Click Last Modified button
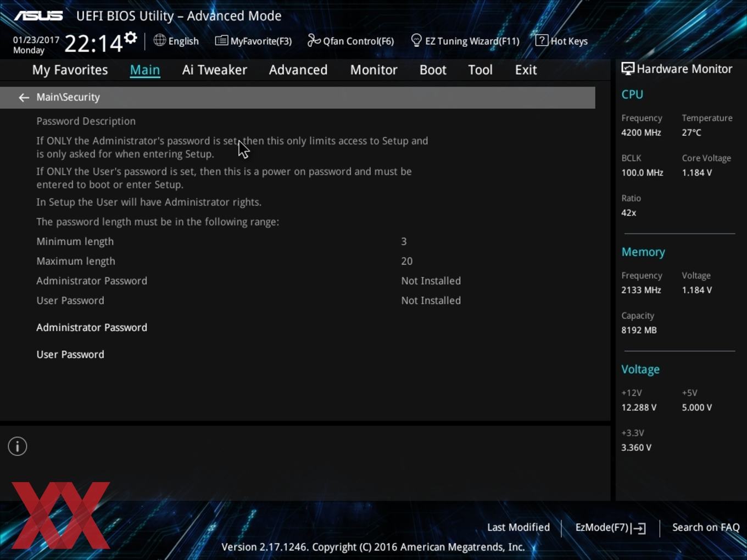The image size is (747, 560). tap(519, 528)
